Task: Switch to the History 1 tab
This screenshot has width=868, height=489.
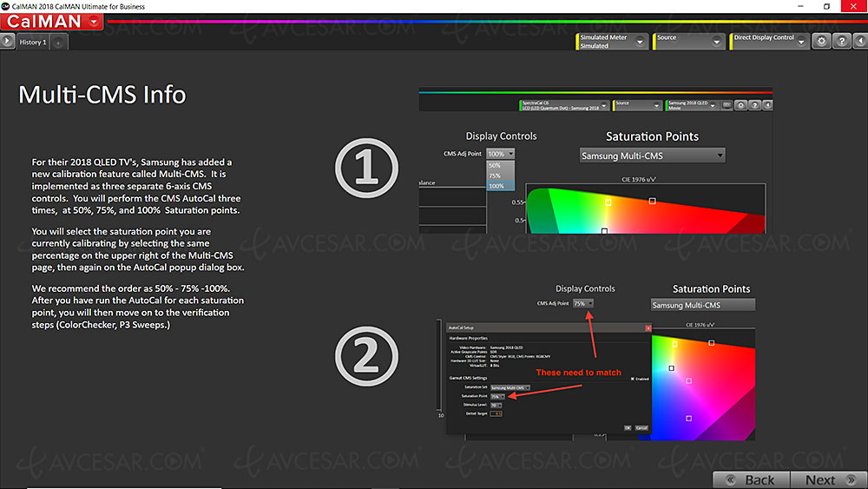Action: 33,42
